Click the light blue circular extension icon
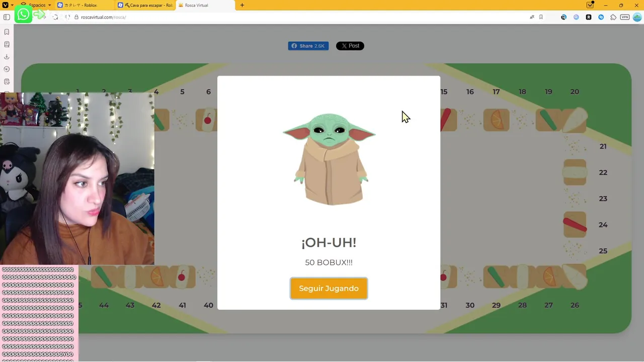Screen dimensions: 644x362 [576, 17]
